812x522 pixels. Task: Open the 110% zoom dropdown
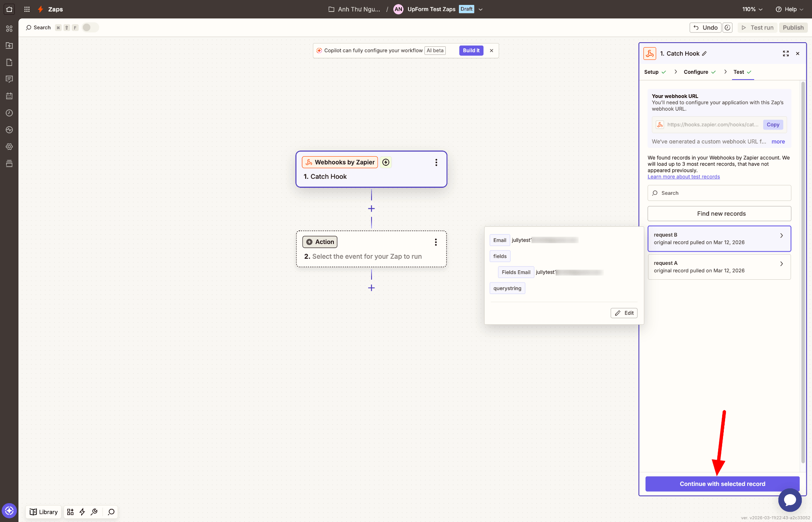point(753,9)
